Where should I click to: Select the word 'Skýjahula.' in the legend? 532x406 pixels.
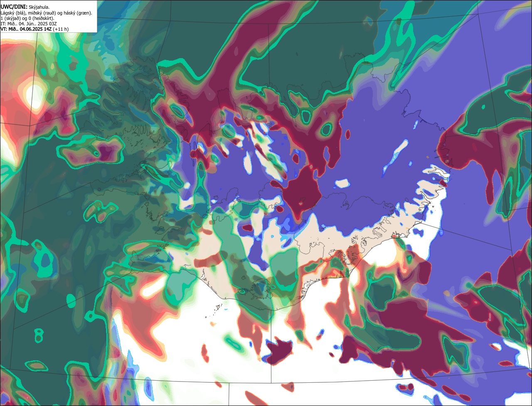pos(39,7)
